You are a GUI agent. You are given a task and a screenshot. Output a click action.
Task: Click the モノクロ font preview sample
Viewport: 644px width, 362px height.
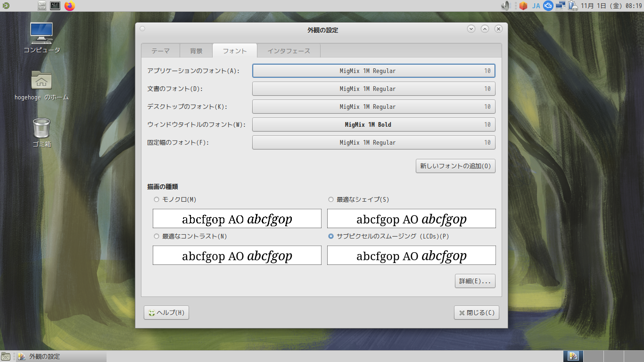[x=237, y=219]
